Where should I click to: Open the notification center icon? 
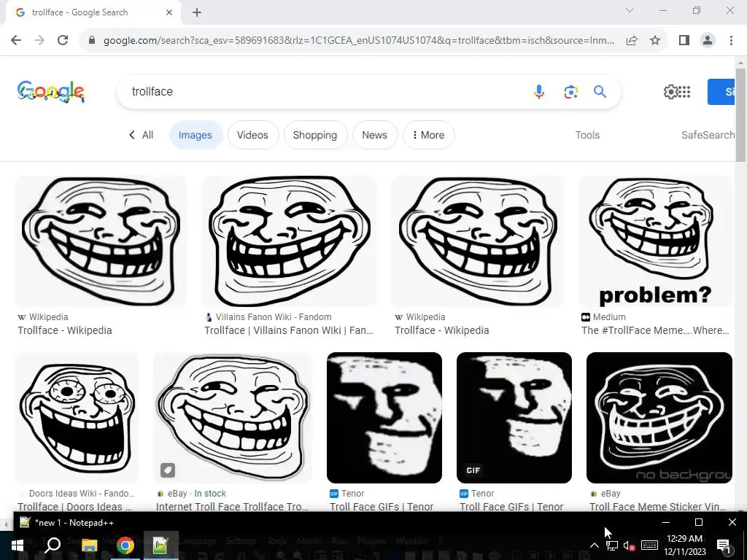(724, 545)
